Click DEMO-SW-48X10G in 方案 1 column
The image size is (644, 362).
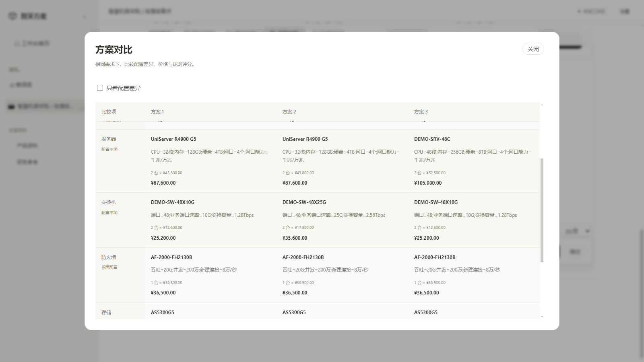click(172, 202)
